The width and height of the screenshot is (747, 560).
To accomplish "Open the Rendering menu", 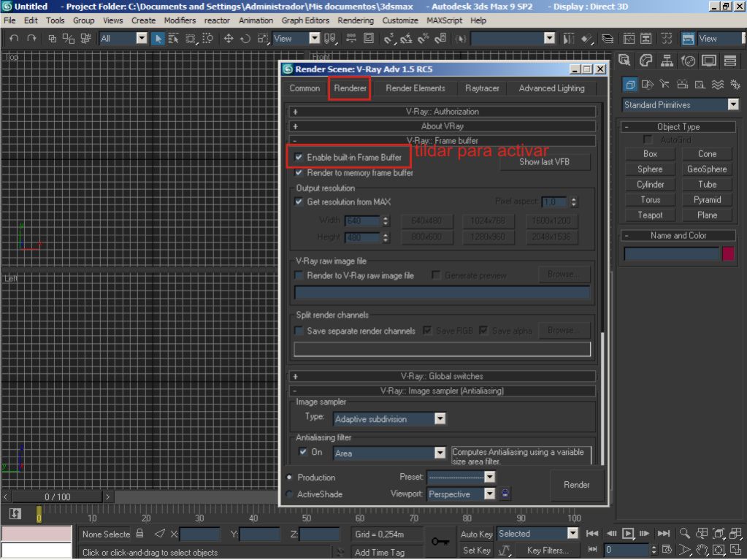I will click(x=356, y=20).
